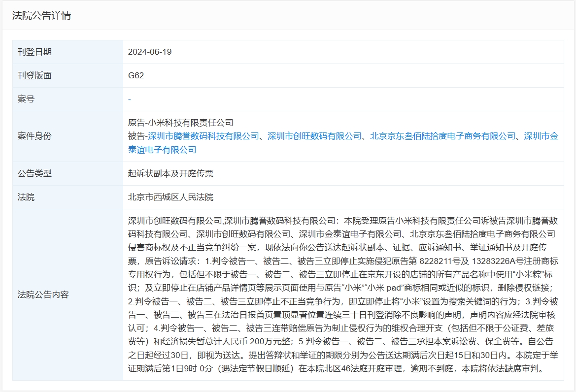
Task: Click the announcement body paragraph text
Action: point(343,294)
